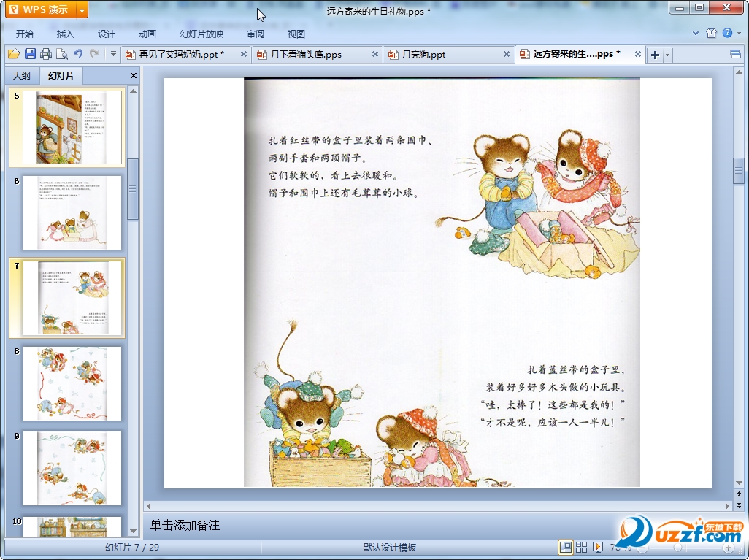The width and height of the screenshot is (749, 560).
Task: Open the WPS 演示 application menu dropdown
Action: pyautogui.click(x=82, y=9)
